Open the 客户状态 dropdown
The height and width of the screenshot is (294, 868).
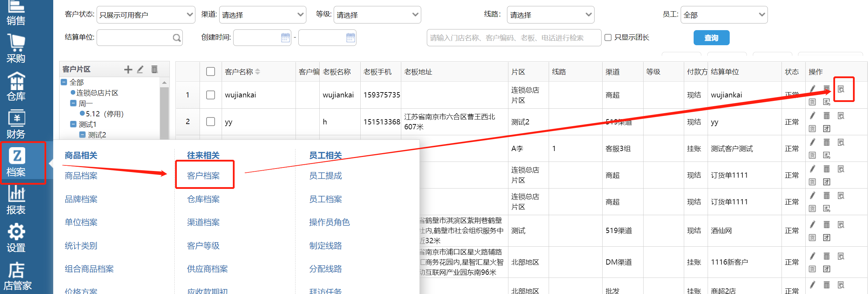pos(146,15)
